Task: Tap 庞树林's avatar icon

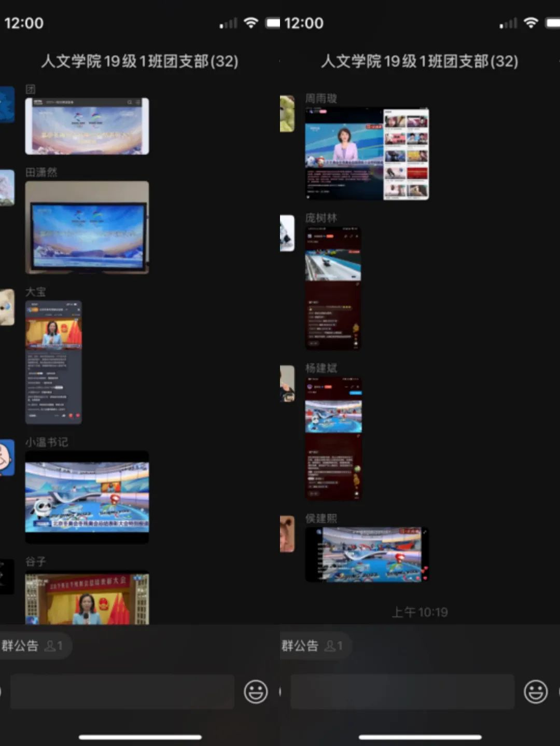Action: [287, 233]
